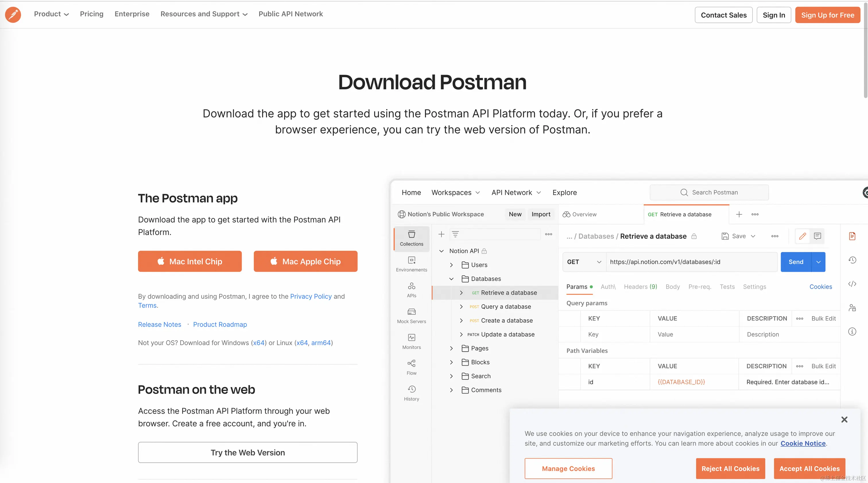Viewport: 868px width, 483px height.
Task: Click page vertical scrollbar
Action: click(x=865, y=51)
